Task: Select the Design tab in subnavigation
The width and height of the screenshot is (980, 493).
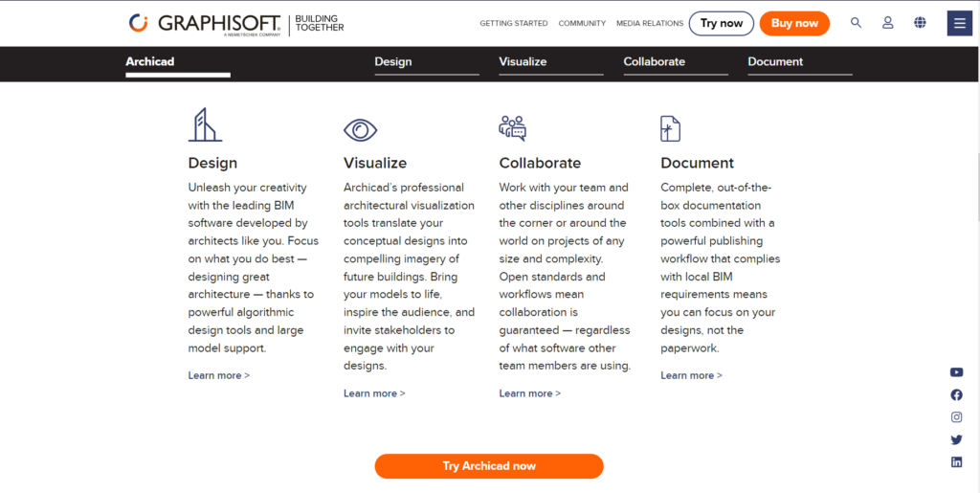Action: tap(393, 61)
